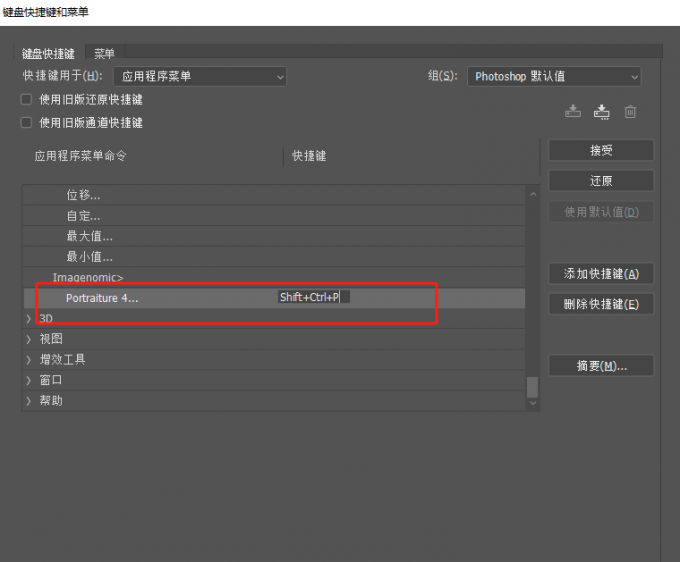
Task: Enable 使用旧版还原快捷键 checkbox
Action: coord(26,99)
